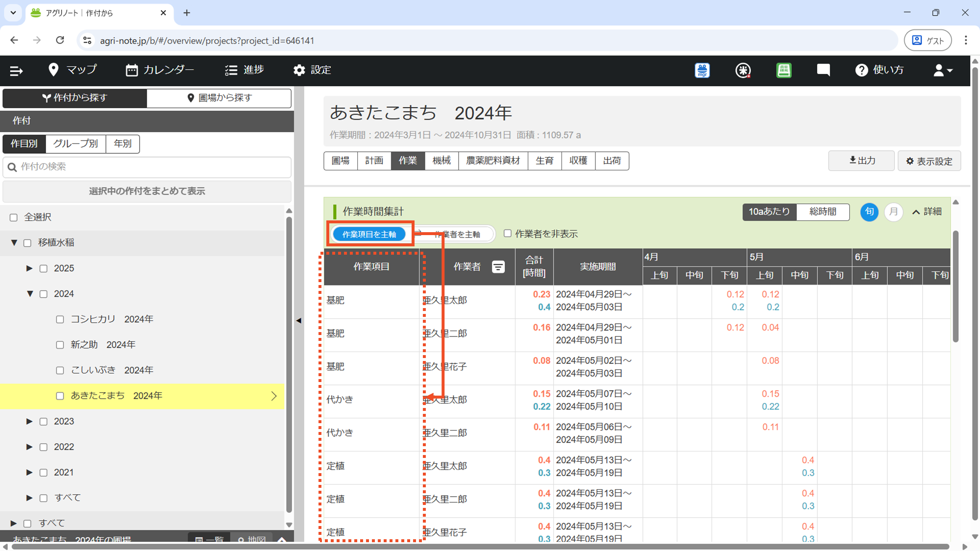The width and height of the screenshot is (980, 551).
Task: Click the 出力 export button
Action: point(861,161)
